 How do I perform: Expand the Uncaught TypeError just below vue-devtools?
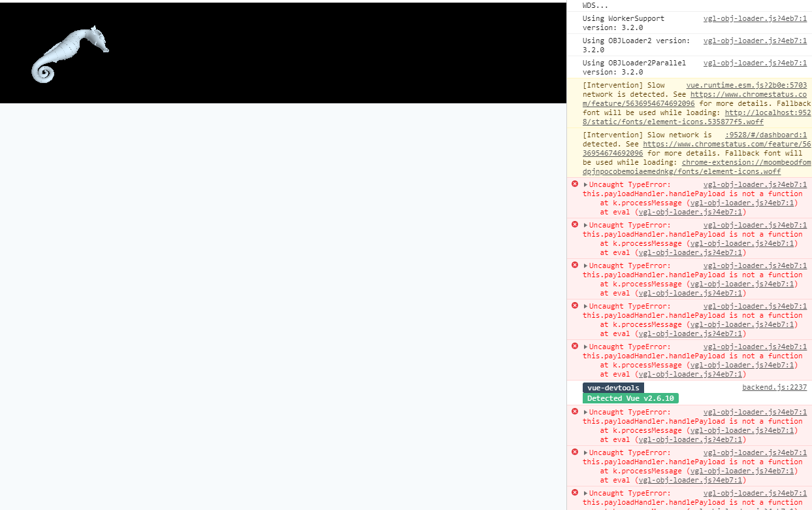click(585, 413)
